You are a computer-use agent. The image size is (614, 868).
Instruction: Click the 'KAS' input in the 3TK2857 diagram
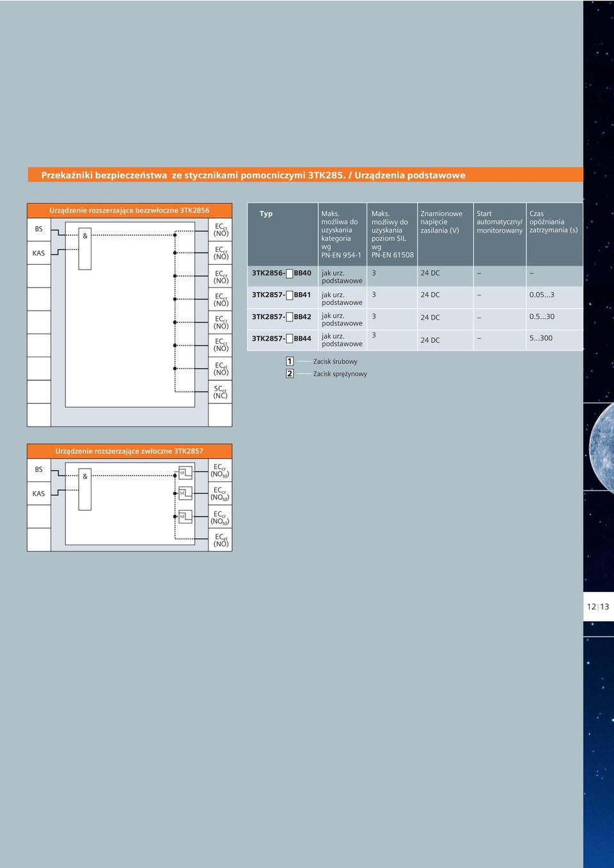click(39, 493)
